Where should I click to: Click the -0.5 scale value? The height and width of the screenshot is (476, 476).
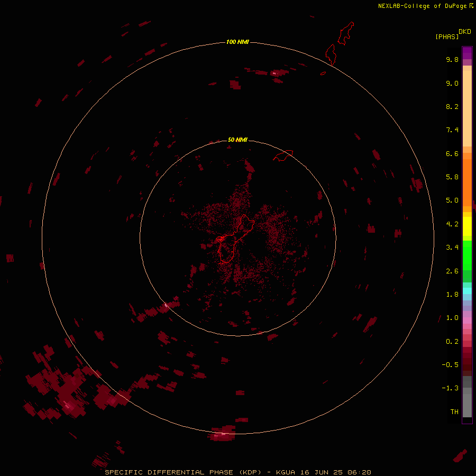(450, 365)
